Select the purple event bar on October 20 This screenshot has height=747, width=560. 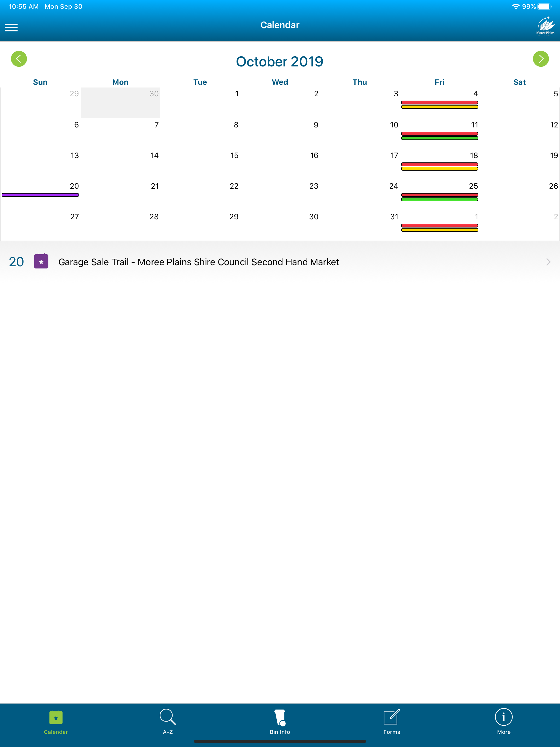tap(40, 195)
